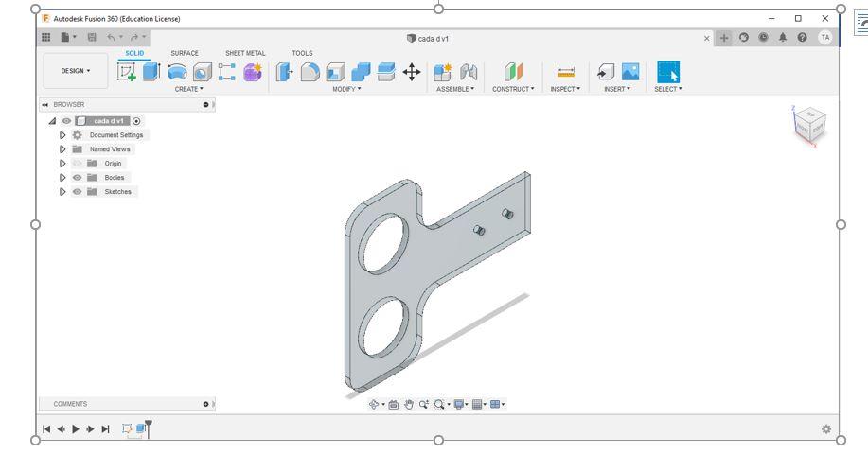Activate the cada d v1 component radio button
Viewport: 868px width, 454px height.
(136, 121)
